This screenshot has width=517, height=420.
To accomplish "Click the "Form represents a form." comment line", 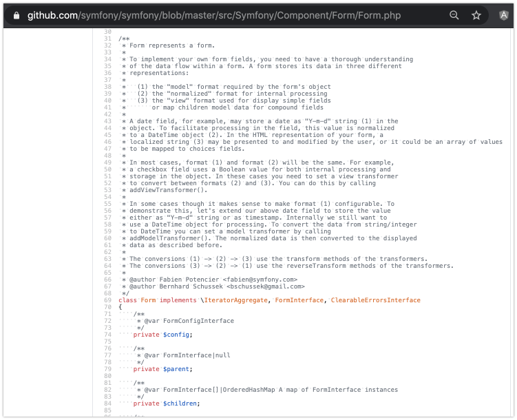I will (x=172, y=45).
